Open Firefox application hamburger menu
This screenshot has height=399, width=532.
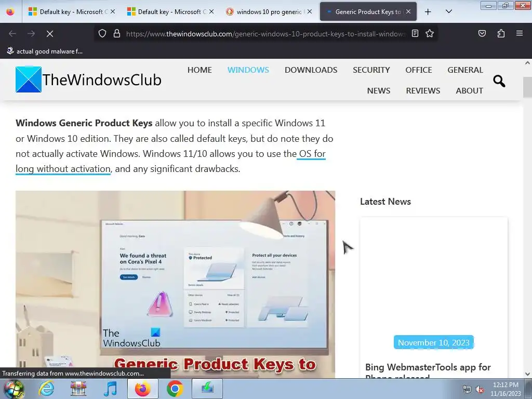(x=520, y=34)
